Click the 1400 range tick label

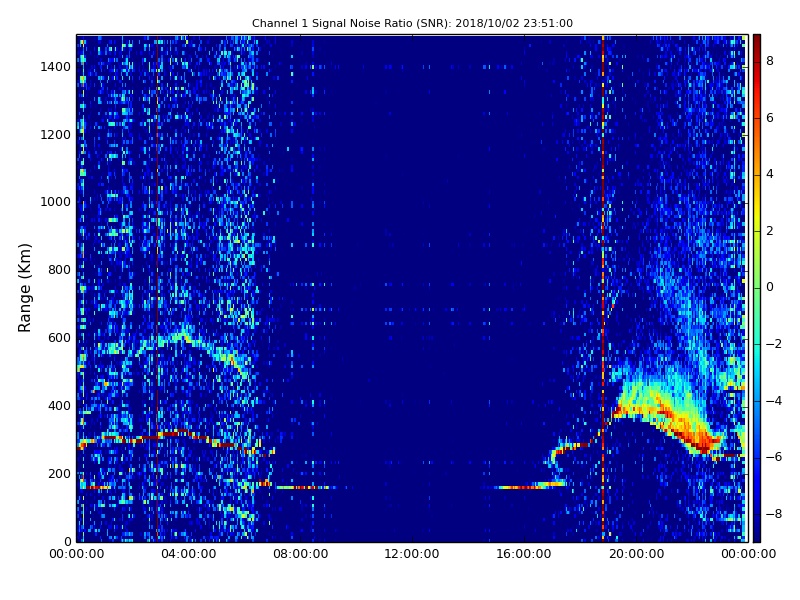(x=56, y=67)
